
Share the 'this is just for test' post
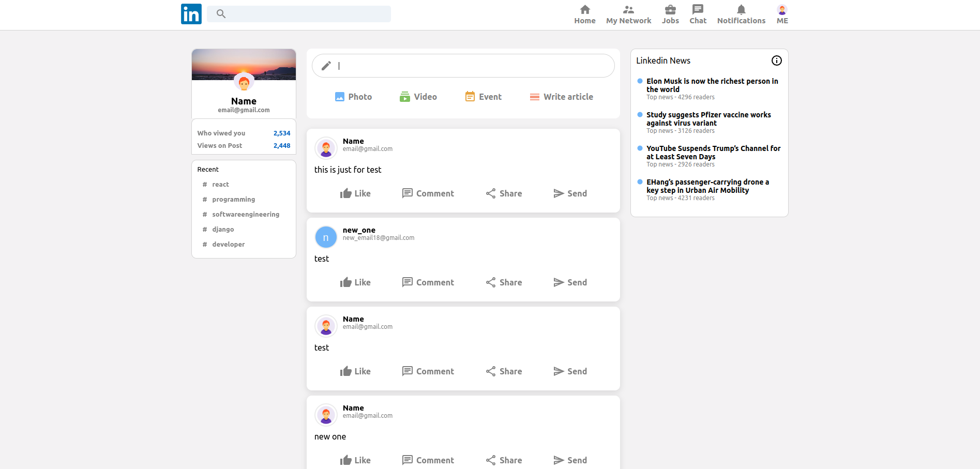coord(504,193)
